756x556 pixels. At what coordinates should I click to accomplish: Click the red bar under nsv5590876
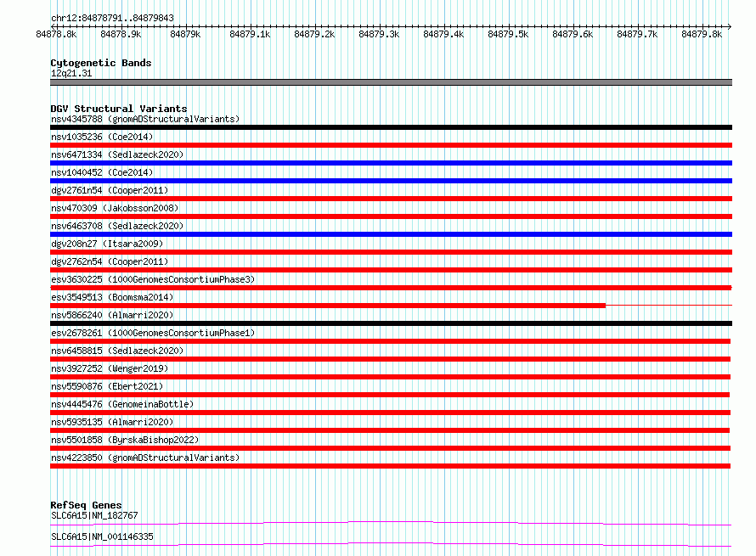(390, 395)
